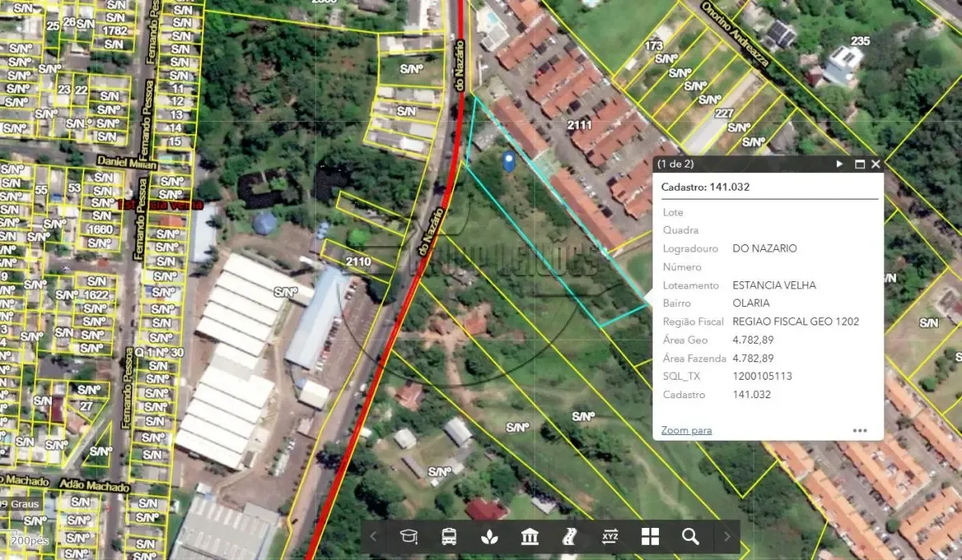
Task: Click parcel labeled 2111 on map
Action: click(579, 125)
